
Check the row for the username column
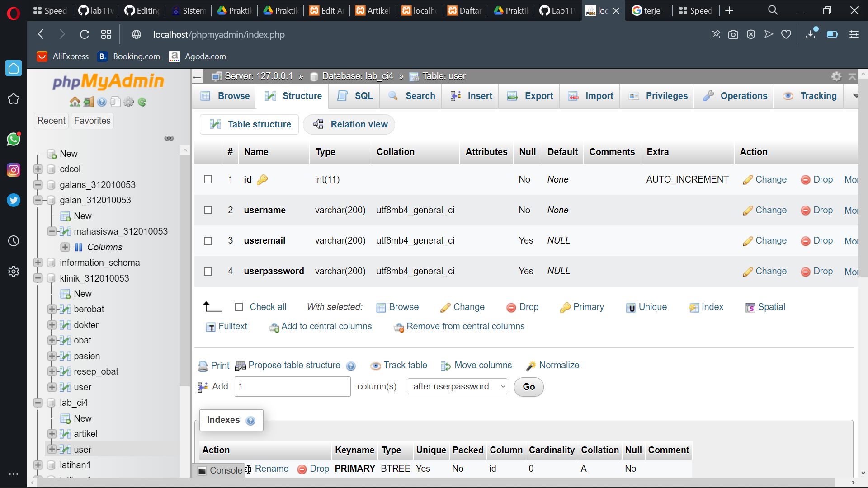point(208,210)
